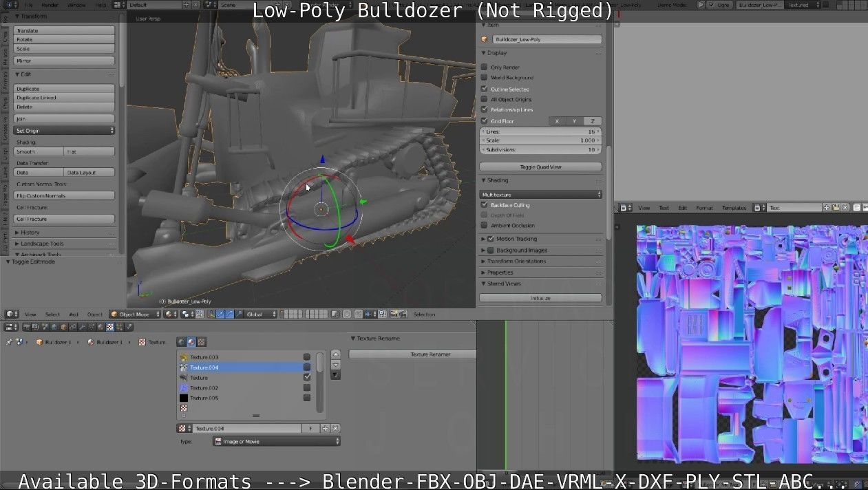Open the Templates menu in text editor
The height and width of the screenshot is (490, 868).
(734, 207)
